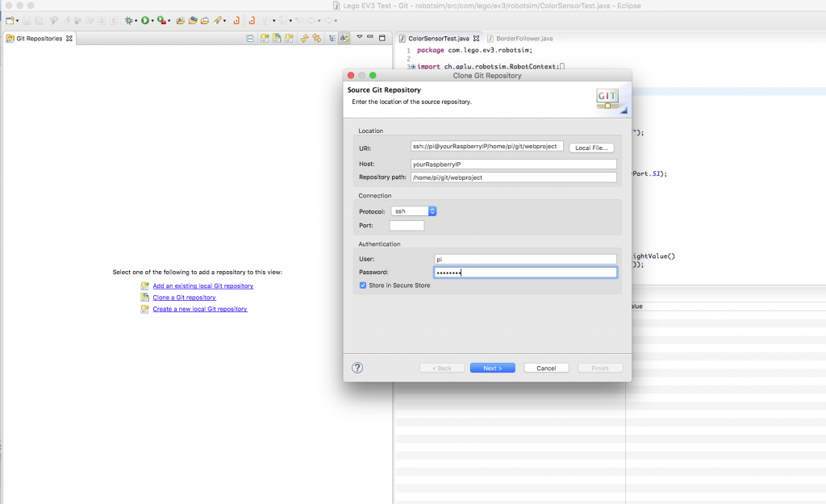Add an existing repository from the view toolbar
826x504 pixels.
tap(264, 38)
